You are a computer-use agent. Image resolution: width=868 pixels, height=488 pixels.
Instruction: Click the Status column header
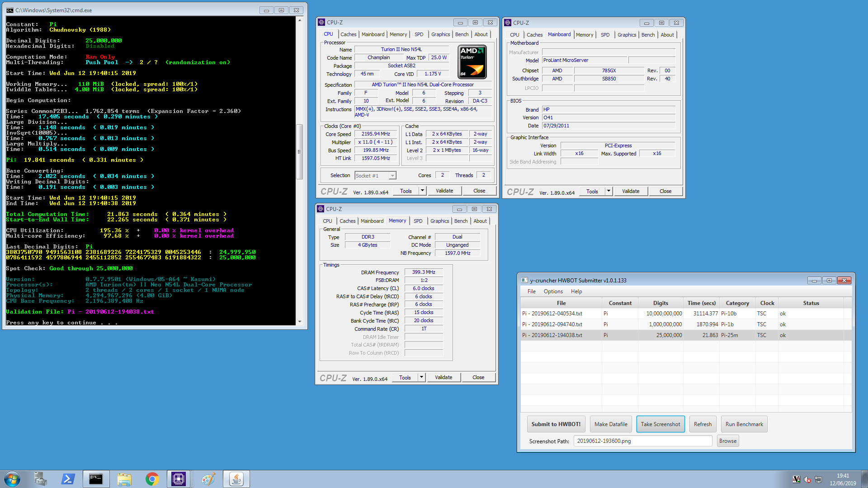coord(811,303)
